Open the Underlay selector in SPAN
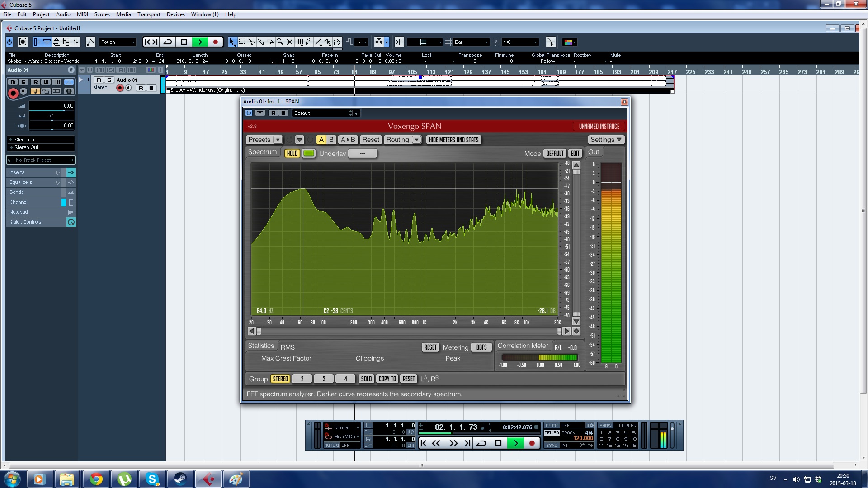The width and height of the screenshot is (868, 488). [x=362, y=153]
